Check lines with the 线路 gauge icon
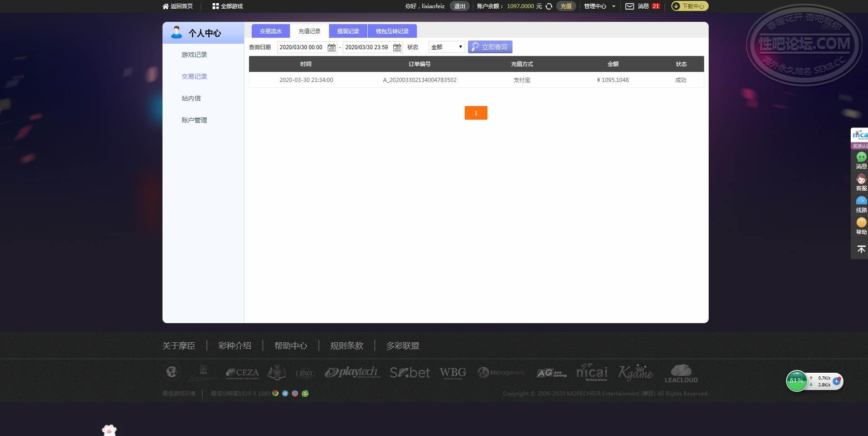Viewport: 868px width, 436px height. (x=861, y=200)
